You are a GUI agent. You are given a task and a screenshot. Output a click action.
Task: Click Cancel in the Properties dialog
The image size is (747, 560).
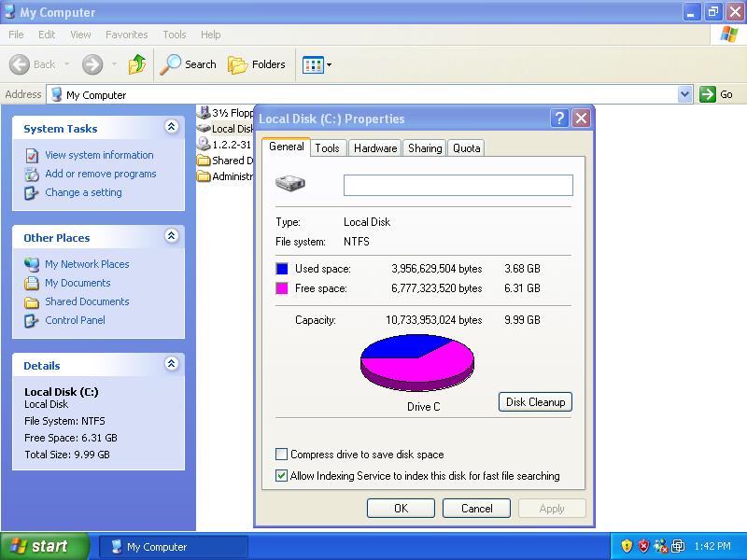pyautogui.click(x=476, y=509)
